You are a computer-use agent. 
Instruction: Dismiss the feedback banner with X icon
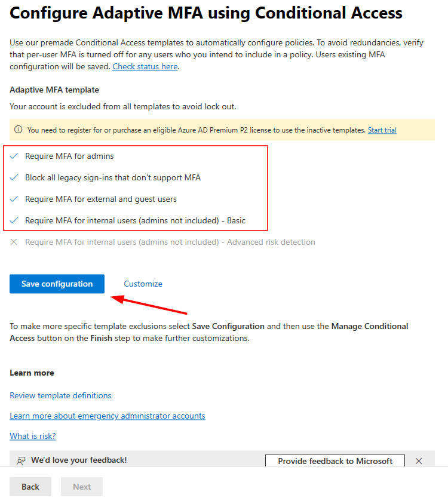(x=419, y=461)
